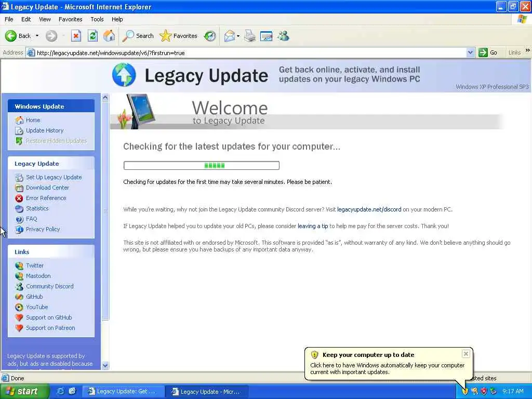The image size is (532, 399).
Task: Open the File menu
Action: (x=9, y=19)
